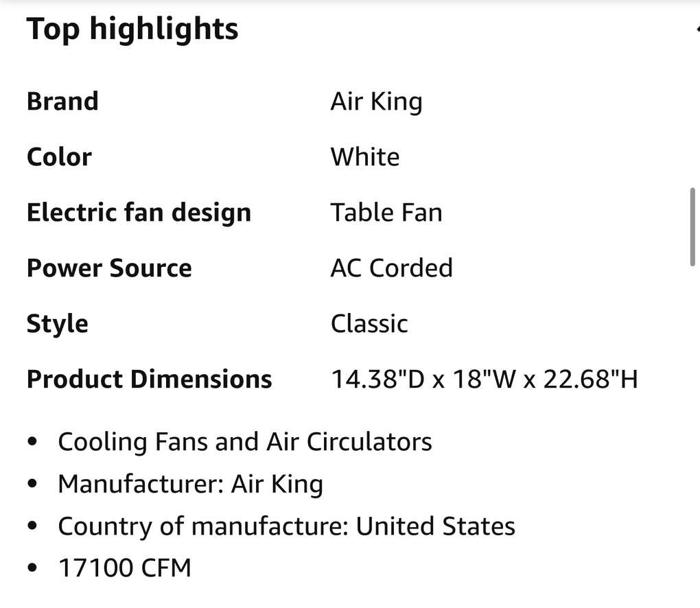Screen dimensions: 700x608
Task: Click the Cooling Fans and Air Circulators bullet
Action: pos(245,442)
